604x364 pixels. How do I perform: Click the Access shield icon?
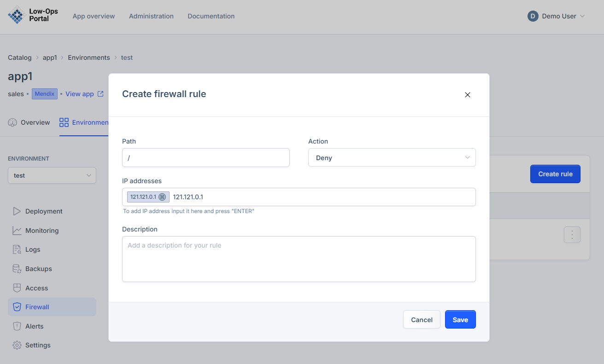pos(17,288)
